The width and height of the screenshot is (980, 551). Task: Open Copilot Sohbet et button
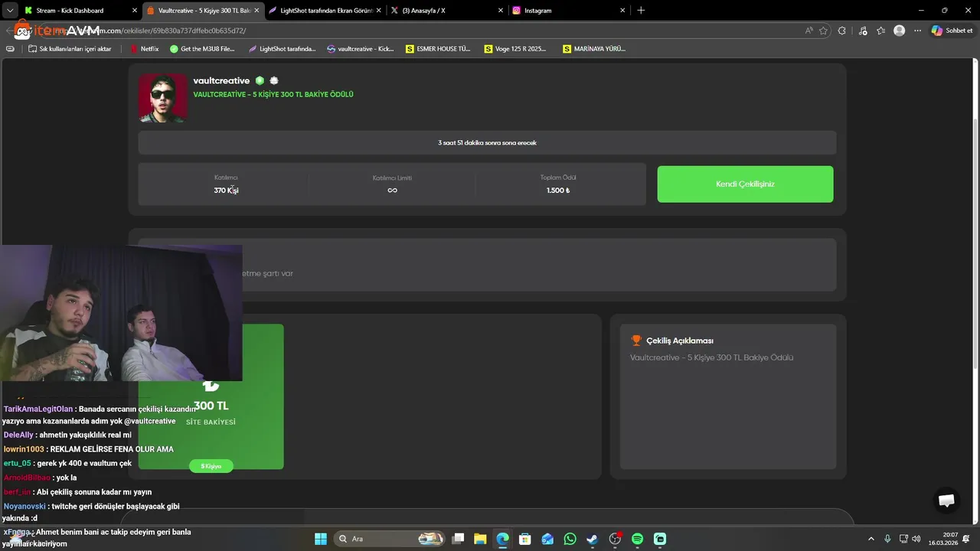pyautogui.click(x=952, y=31)
